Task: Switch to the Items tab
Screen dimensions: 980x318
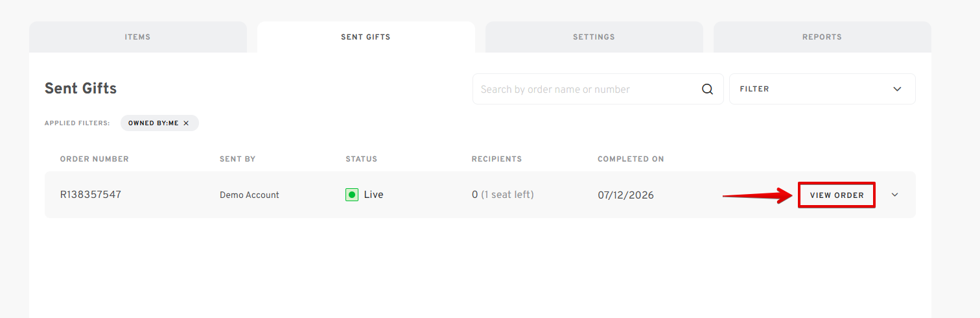Action: 138,37
